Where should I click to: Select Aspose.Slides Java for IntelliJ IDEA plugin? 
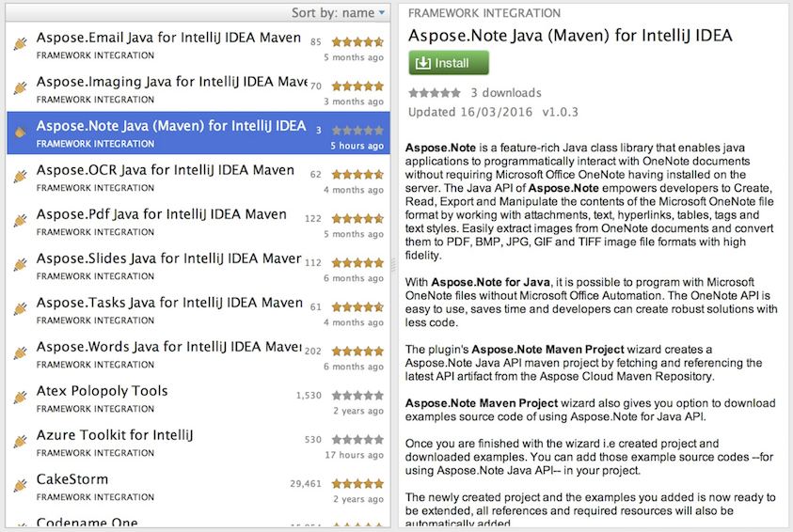198,266
